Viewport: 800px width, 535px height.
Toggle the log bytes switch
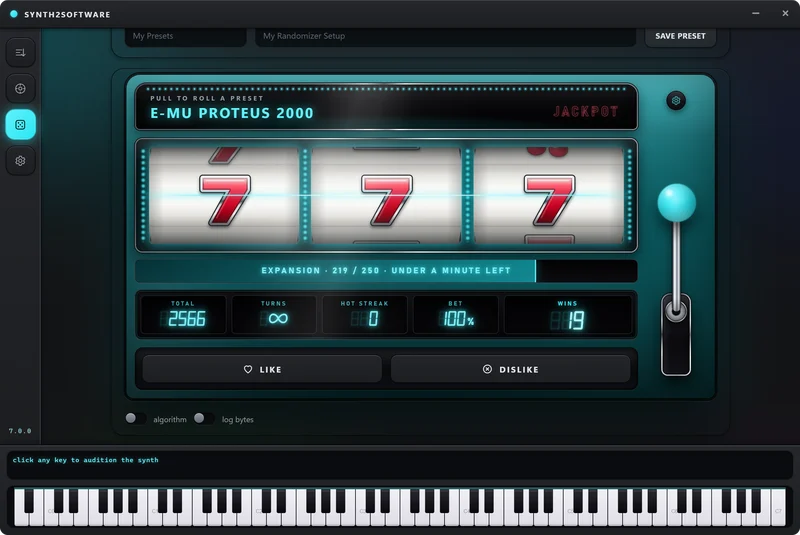(x=204, y=419)
